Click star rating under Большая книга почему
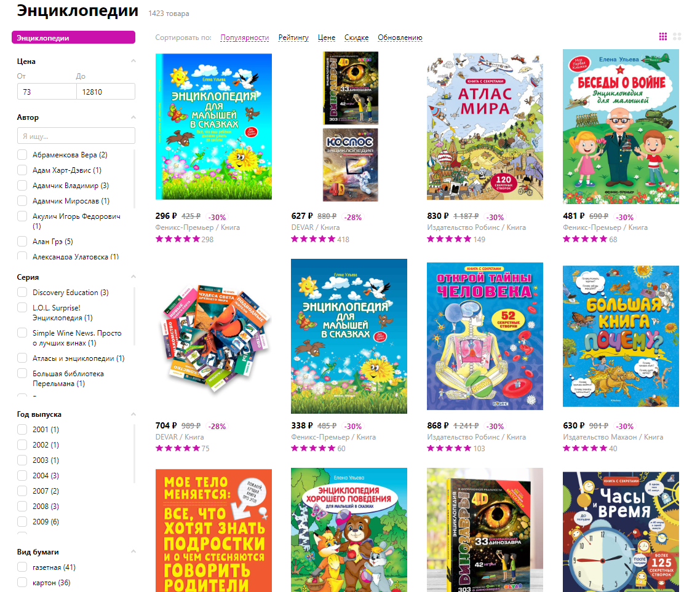This screenshot has height=592, width=700. click(x=585, y=448)
